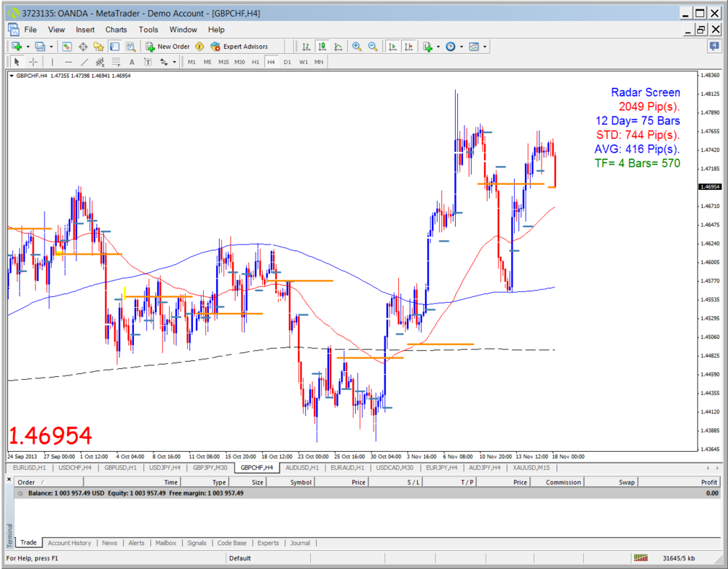Switch chart to Candlesticks mode
This screenshot has width=728, height=569.
(323, 47)
